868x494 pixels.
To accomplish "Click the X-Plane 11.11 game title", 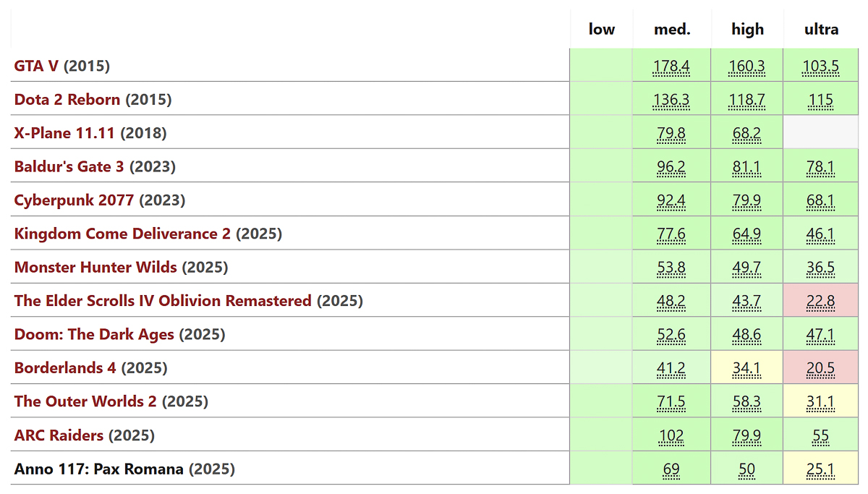I will click(x=64, y=134).
